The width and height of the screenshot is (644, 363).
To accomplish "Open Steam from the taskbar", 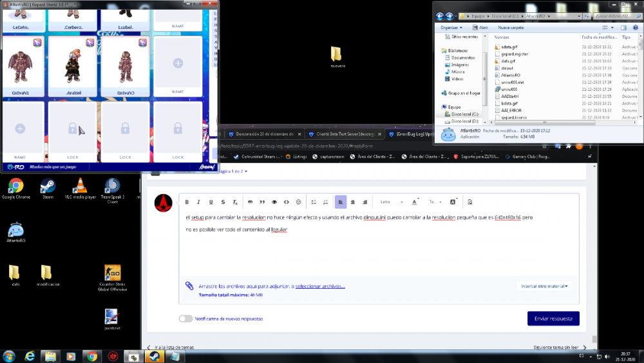I will click(155, 356).
